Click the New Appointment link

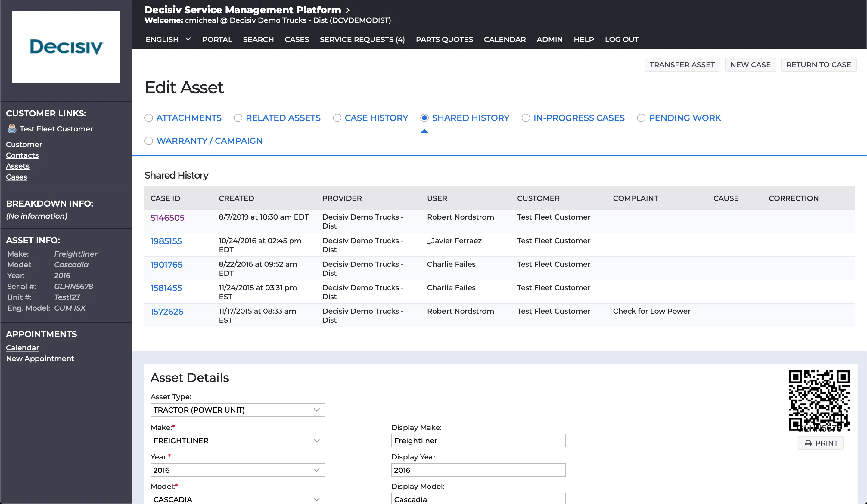pyautogui.click(x=40, y=358)
